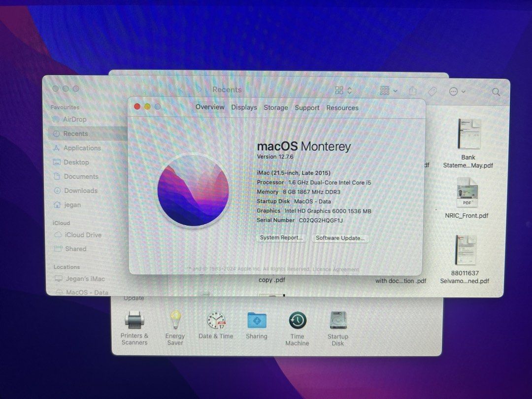Screen dimensions: 532x399
Task: Click the Software Update button
Action: point(340,238)
